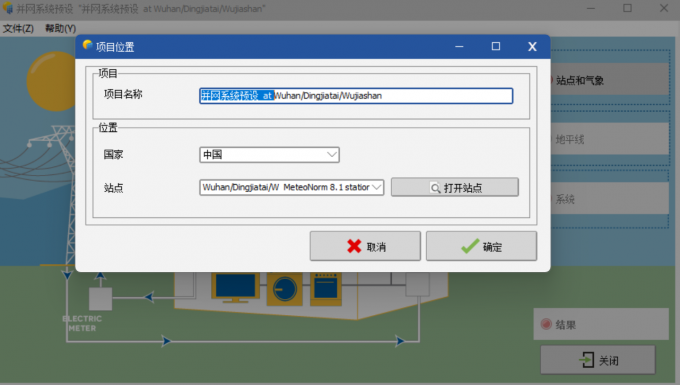
Task: Click the 项目名称 label text
Action: (x=123, y=94)
